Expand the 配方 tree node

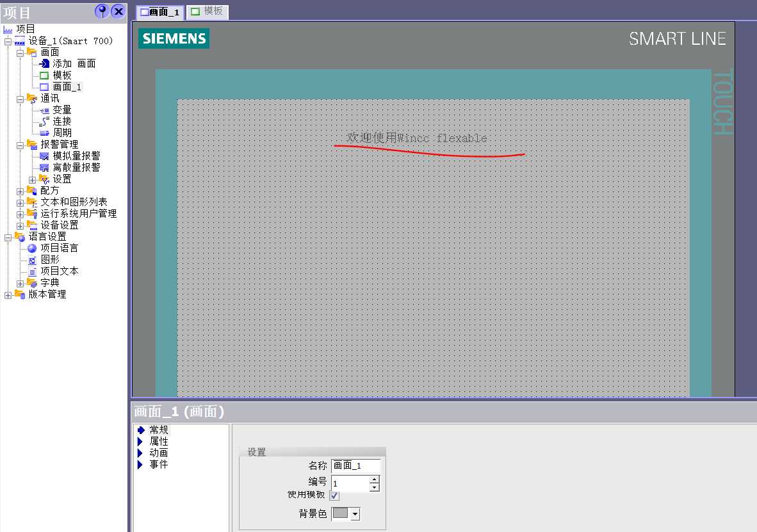pos(20,191)
